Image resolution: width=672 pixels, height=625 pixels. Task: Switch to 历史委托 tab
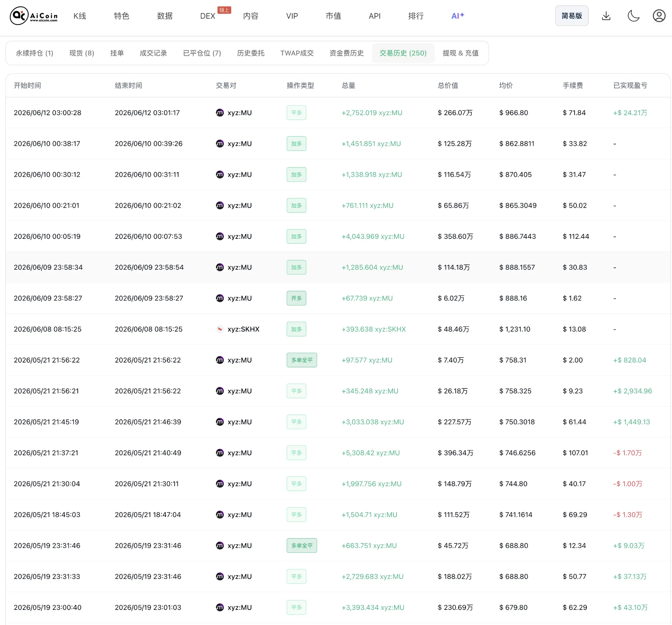(250, 53)
